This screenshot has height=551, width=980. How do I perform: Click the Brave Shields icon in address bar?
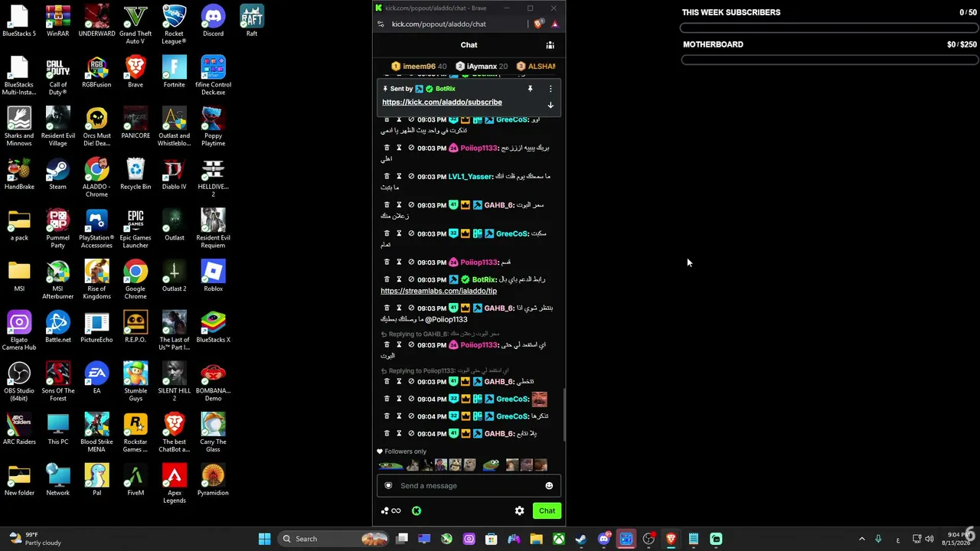tap(538, 24)
